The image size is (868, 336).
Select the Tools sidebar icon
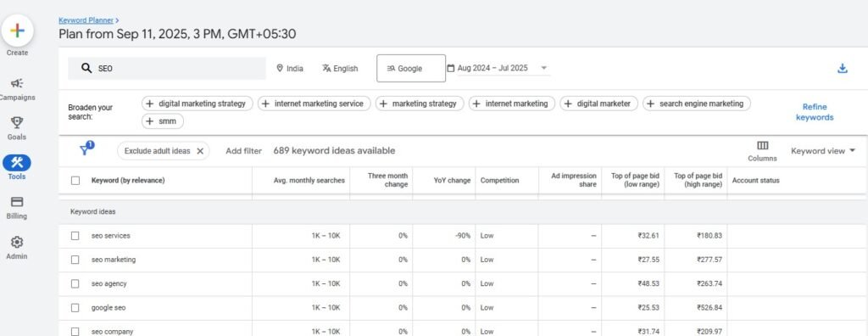(x=17, y=162)
